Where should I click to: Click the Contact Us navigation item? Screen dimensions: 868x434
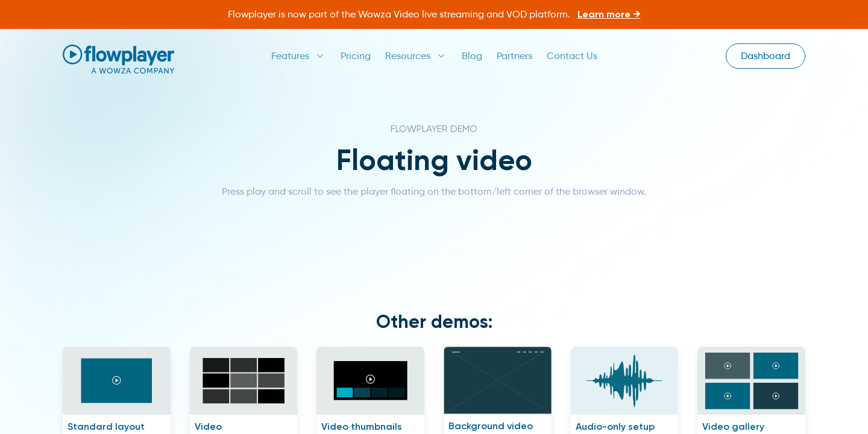(x=571, y=56)
